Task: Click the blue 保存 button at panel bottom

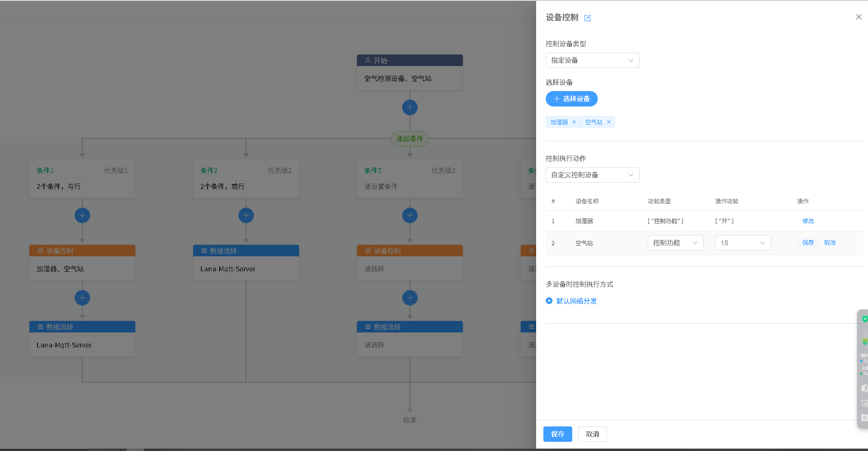Action: click(x=557, y=434)
